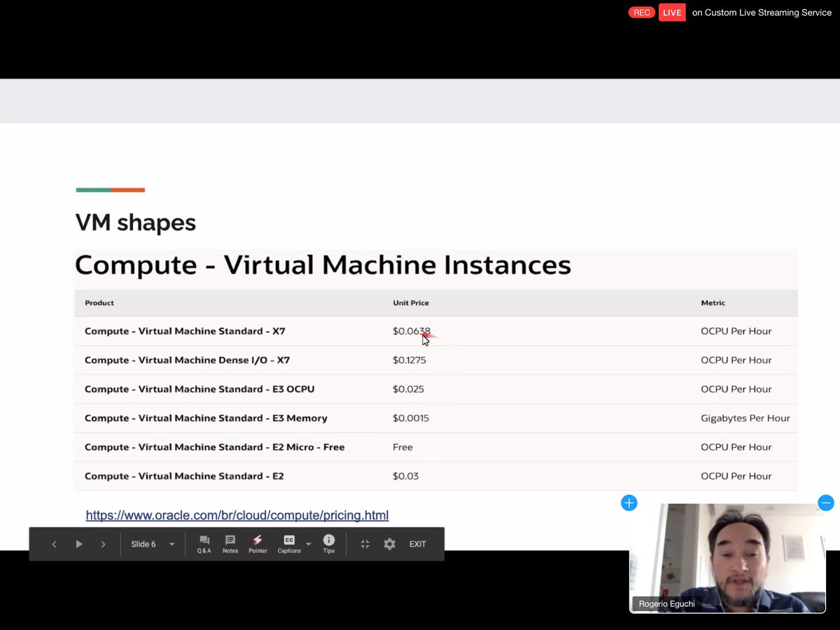Click the blue plus button on the video

pyautogui.click(x=629, y=503)
